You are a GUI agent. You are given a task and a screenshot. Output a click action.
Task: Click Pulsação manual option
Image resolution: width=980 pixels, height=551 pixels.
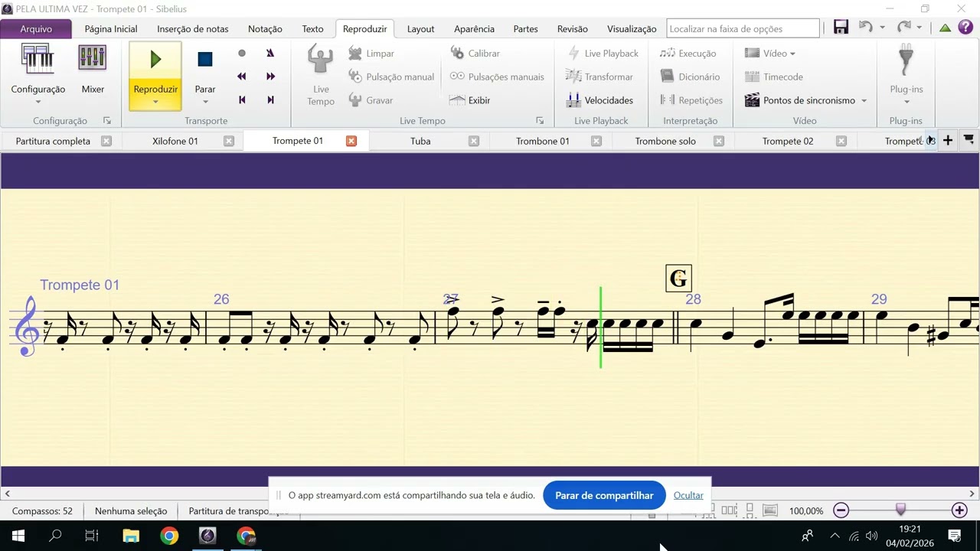tap(390, 77)
